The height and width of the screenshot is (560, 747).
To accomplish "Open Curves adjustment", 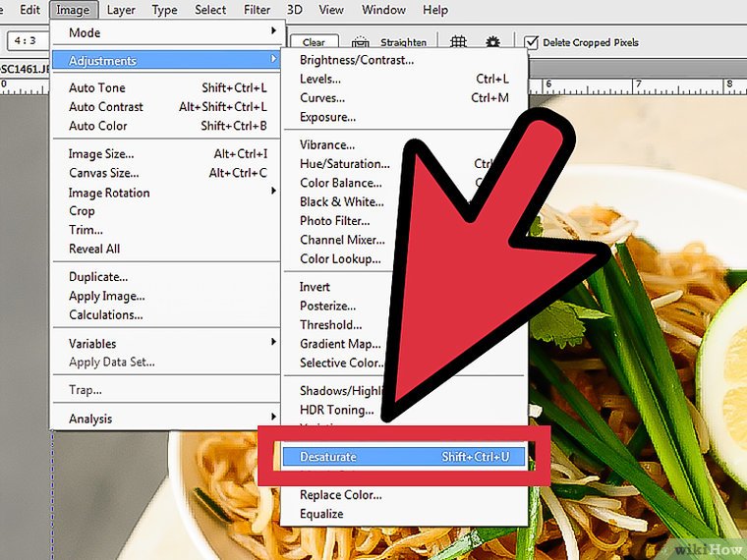I will [404, 98].
